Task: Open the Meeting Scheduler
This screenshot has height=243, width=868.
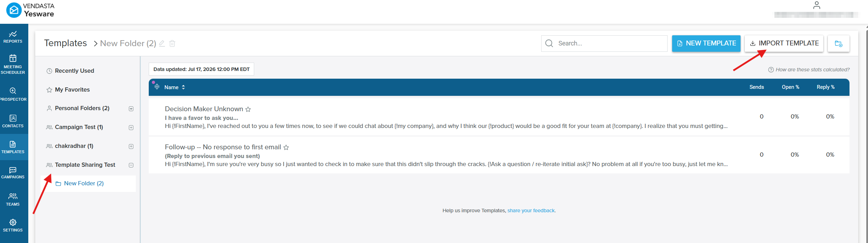Action: (x=13, y=64)
